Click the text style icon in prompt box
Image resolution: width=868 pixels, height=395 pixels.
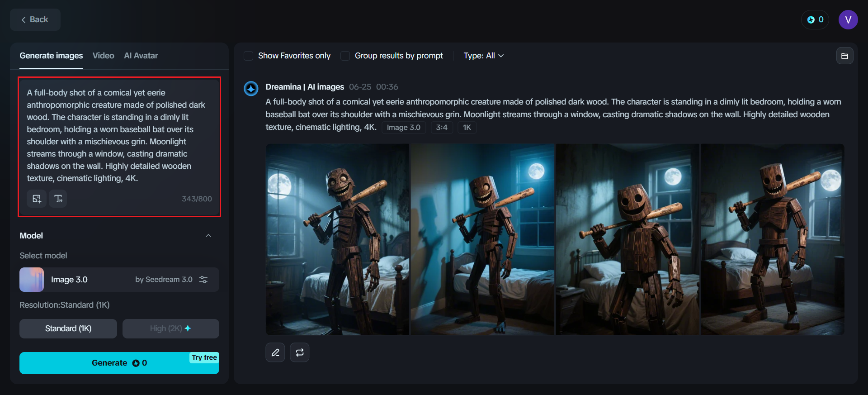pyautogui.click(x=58, y=199)
